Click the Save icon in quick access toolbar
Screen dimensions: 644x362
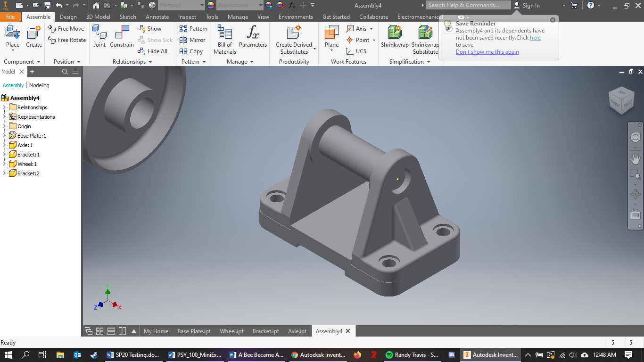point(48,5)
